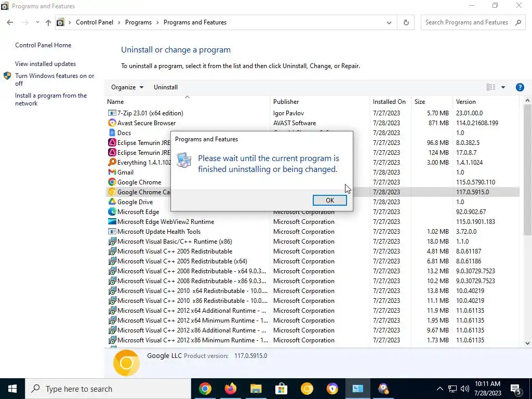Change view with the view icon

click(x=490, y=87)
